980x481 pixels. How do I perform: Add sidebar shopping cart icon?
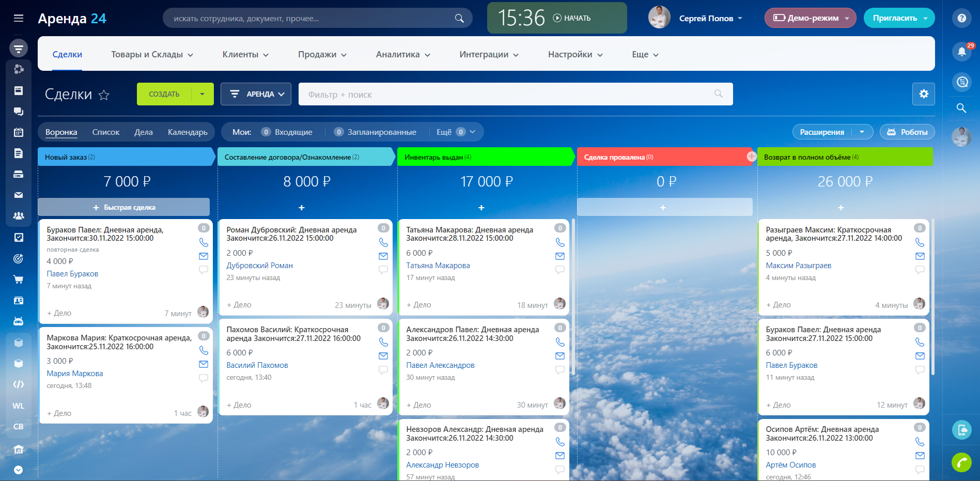[19, 280]
